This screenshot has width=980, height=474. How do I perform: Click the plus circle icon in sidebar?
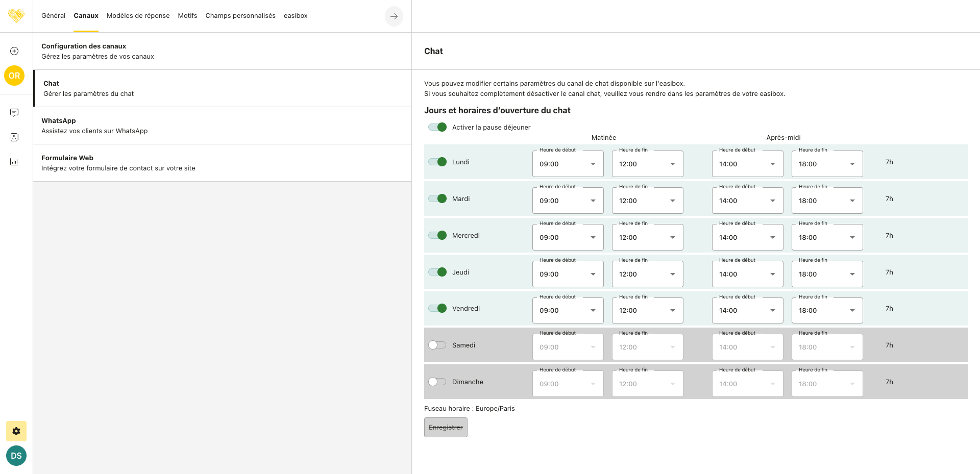click(x=14, y=51)
